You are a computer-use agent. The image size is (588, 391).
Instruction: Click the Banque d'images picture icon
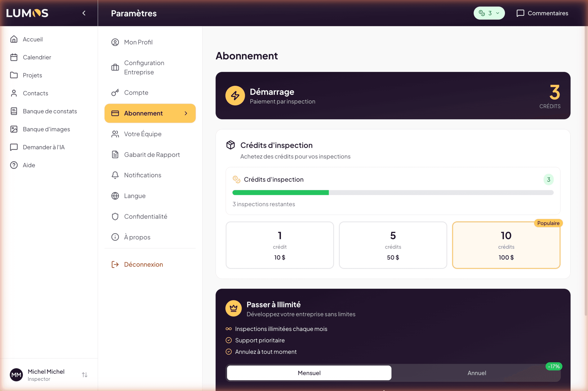(x=14, y=129)
